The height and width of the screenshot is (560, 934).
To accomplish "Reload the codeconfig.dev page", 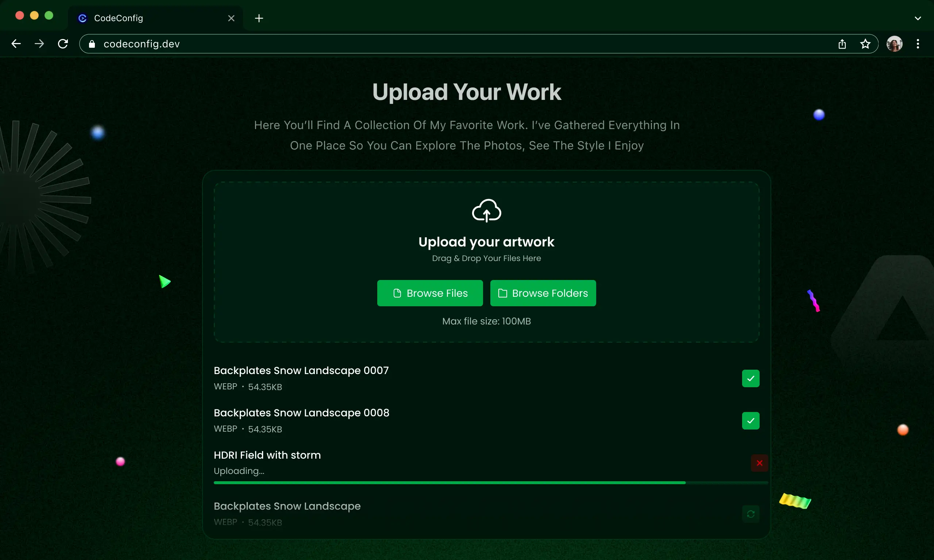I will pyautogui.click(x=63, y=44).
